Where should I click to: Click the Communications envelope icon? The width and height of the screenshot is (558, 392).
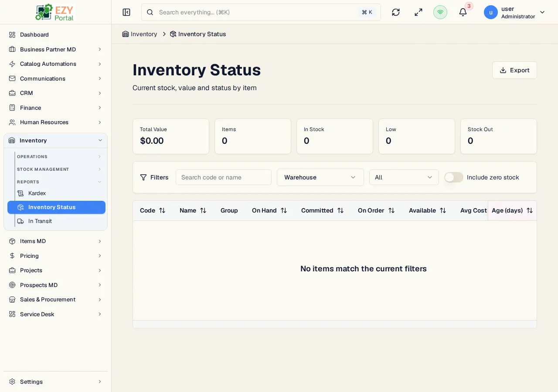[x=12, y=78]
